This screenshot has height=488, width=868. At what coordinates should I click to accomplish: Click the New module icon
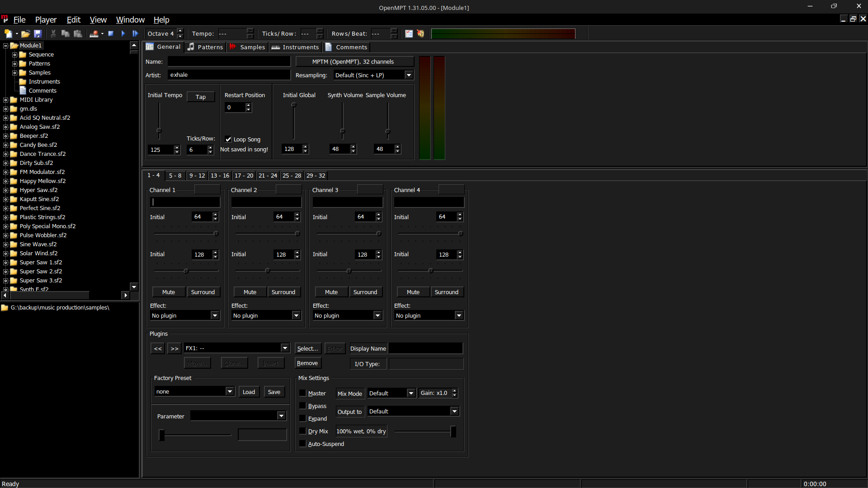[8, 33]
